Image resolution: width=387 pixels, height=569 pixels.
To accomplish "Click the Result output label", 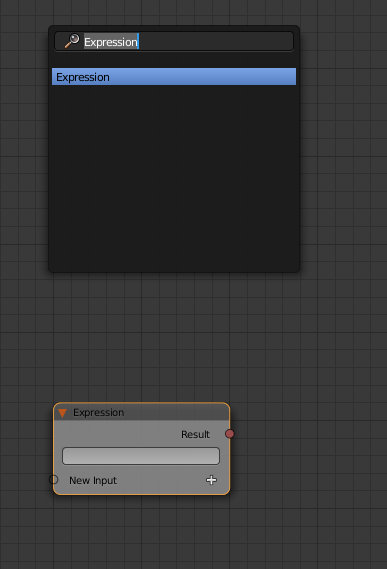I will click(195, 434).
